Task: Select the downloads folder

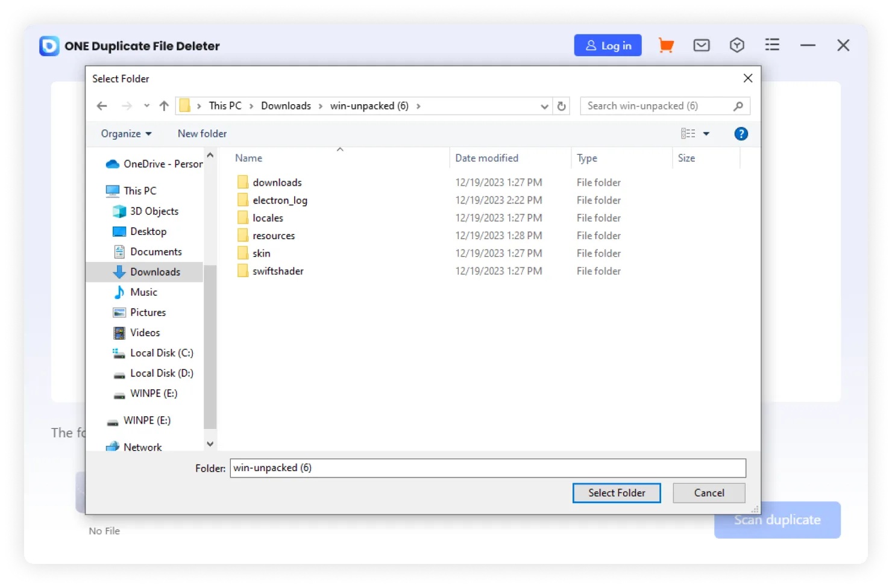Action: pos(277,183)
